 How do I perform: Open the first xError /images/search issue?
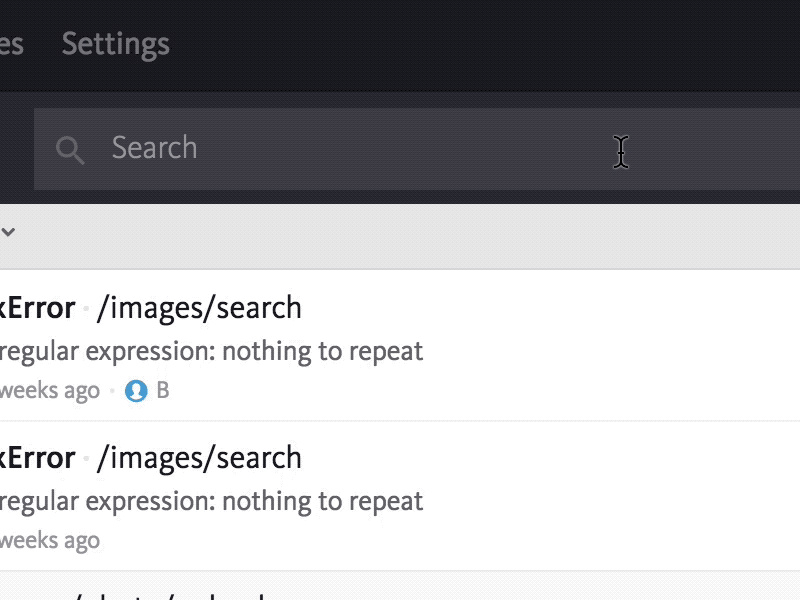150,307
